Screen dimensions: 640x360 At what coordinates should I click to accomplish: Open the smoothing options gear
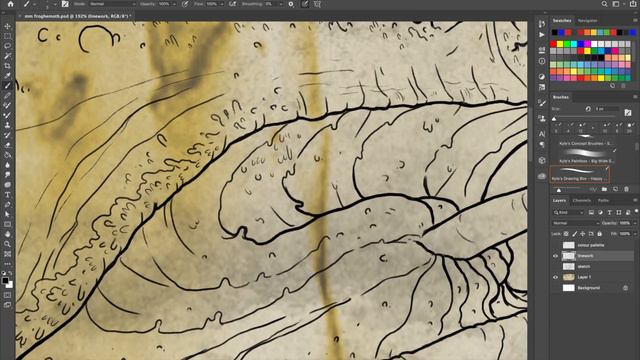tap(291, 4)
